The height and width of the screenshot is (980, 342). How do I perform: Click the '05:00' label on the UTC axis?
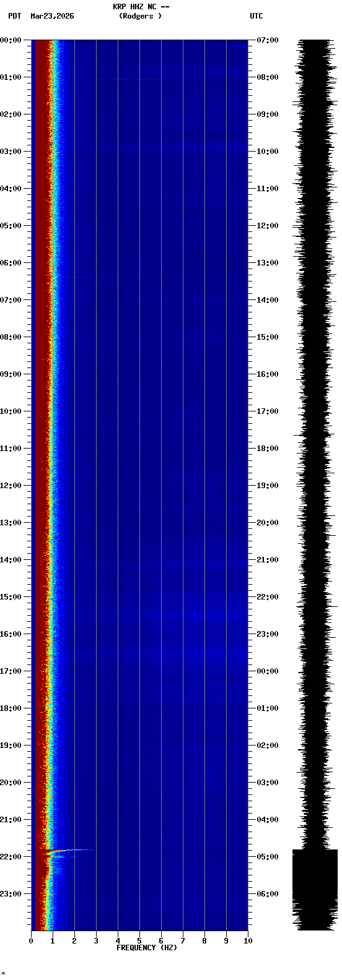click(268, 857)
